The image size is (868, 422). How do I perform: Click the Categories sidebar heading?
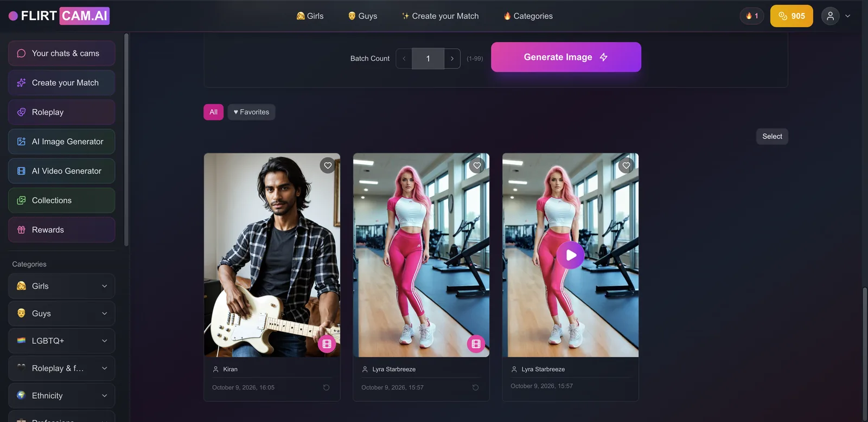click(x=29, y=264)
